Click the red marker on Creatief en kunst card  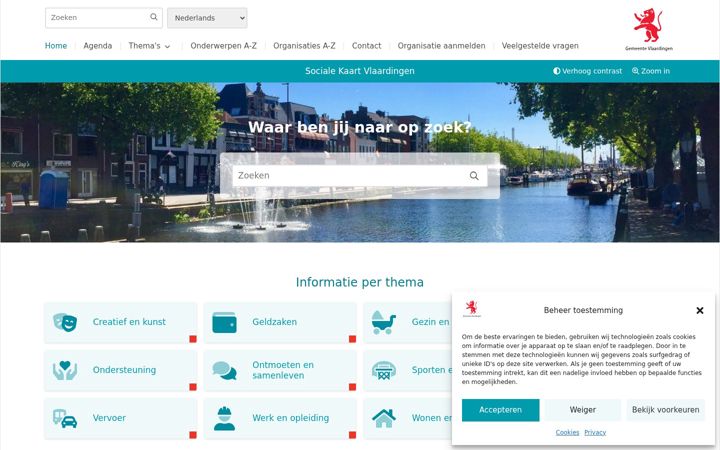pos(193,339)
